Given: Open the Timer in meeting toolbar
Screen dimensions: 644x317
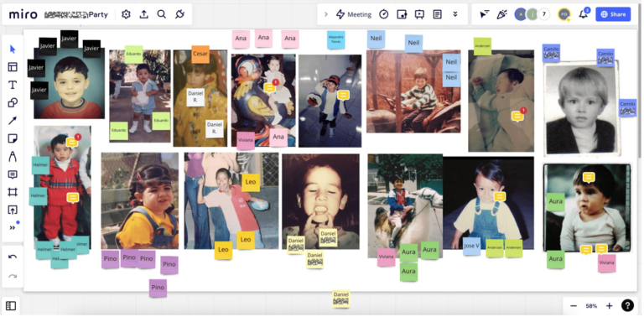Looking at the screenshot, I should (x=383, y=14).
